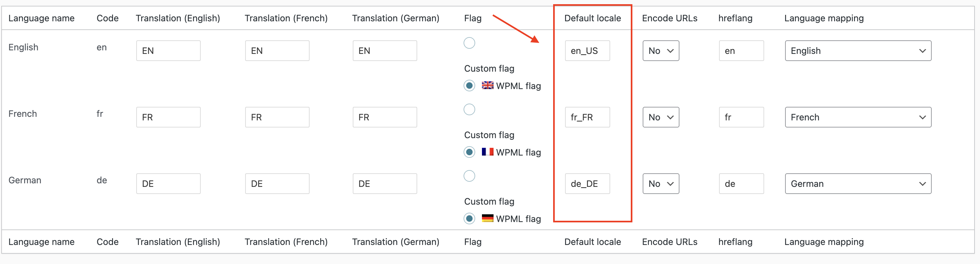Click the de_DE default locale field
Screen dimensions: 980x264
[x=587, y=184]
